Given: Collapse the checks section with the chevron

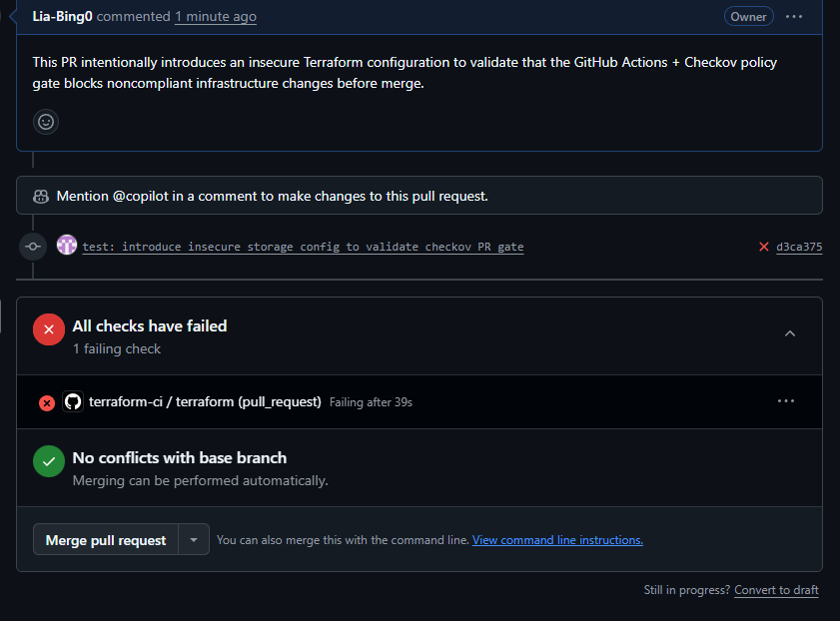Looking at the screenshot, I should (790, 333).
